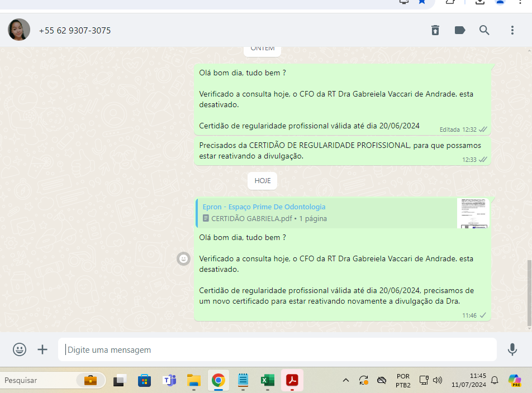This screenshot has height=393, width=532.
Task: Click the 'Editada 12:32' timestamp
Action: click(x=458, y=130)
